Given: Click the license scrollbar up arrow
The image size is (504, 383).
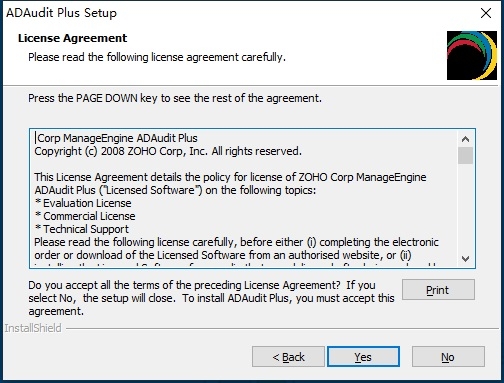Looking at the screenshot, I should click(465, 139).
